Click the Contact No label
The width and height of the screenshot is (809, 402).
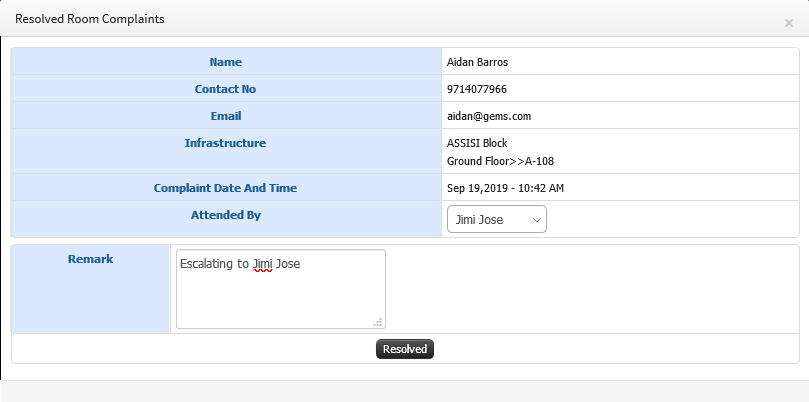[225, 89]
